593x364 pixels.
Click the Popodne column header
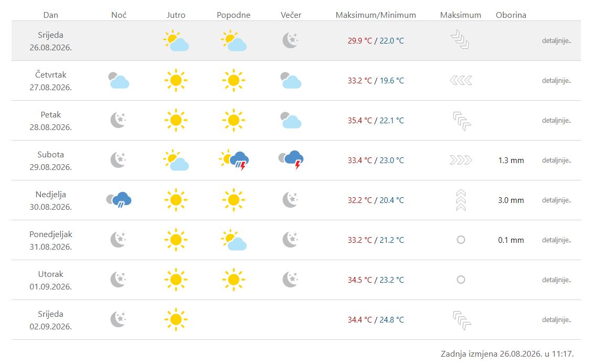[x=234, y=15]
